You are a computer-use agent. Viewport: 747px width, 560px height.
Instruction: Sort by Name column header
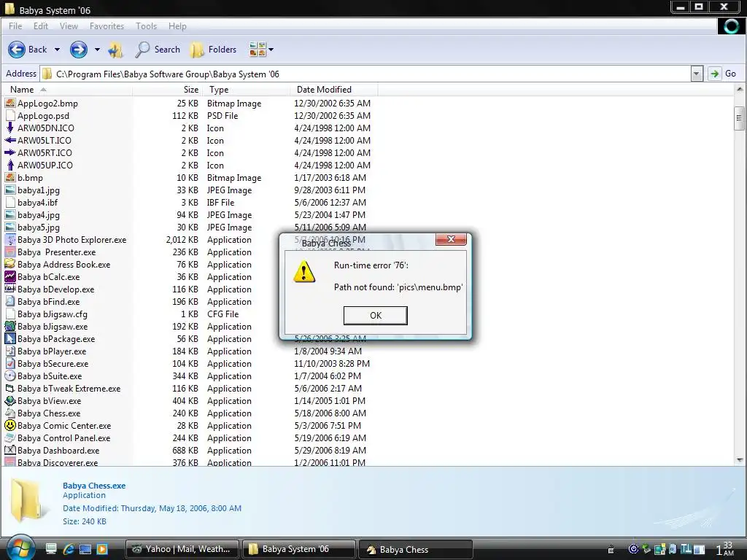[x=66, y=90]
